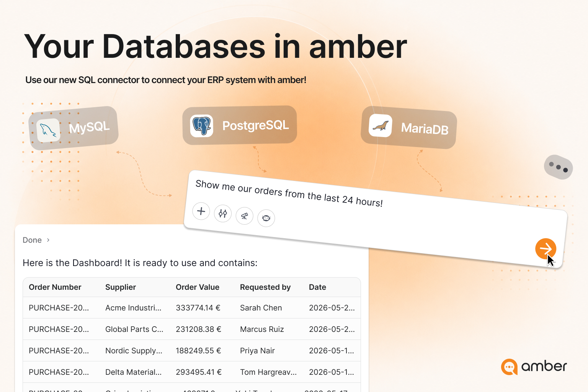The width and height of the screenshot is (588, 392).
Task: Select the MariaDB connector card
Action: pyautogui.click(x=409, y=127)
